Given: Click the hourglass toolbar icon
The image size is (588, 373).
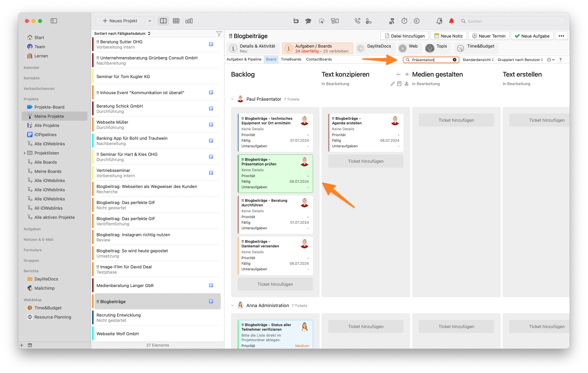Looking at the screenshot, I should tap(391, 21).
